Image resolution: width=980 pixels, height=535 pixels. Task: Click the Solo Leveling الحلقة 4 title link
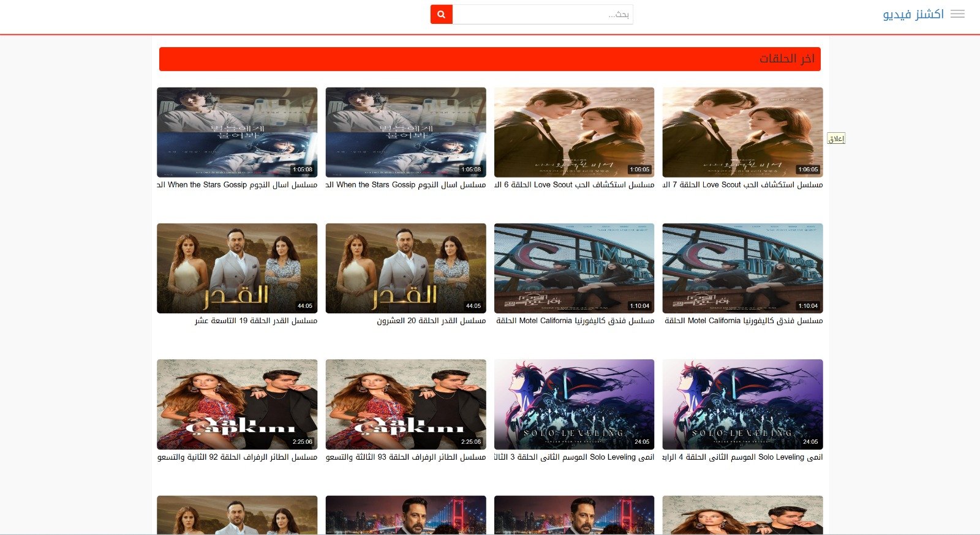(742, 457)
